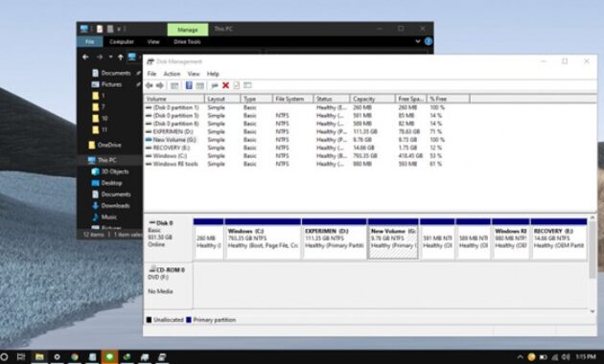This screenshot has height=364, width=604.
Task: Select the File tab in File Explorer
Action: [x=90, y=41]
